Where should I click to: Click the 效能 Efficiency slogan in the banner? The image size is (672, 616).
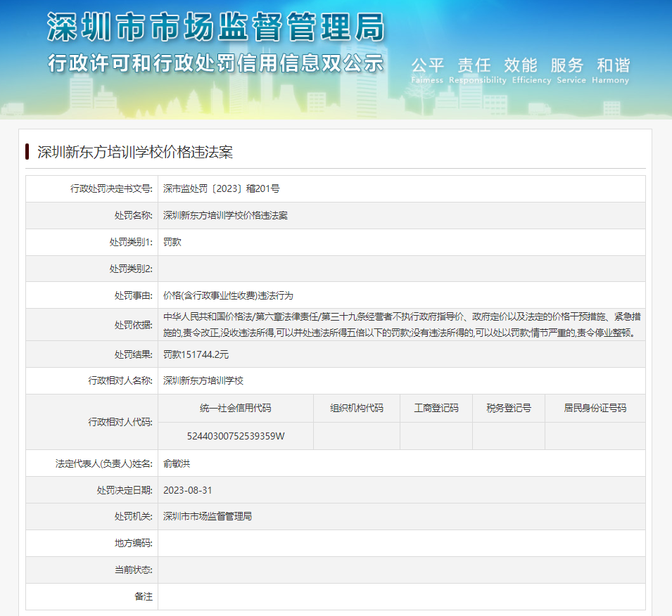tap(531, 71)
